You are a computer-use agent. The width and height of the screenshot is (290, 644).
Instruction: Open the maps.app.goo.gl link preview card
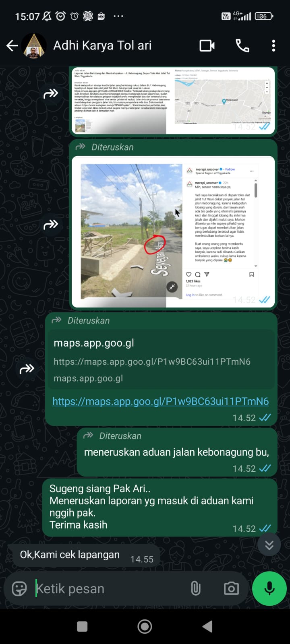pos(161,360)
